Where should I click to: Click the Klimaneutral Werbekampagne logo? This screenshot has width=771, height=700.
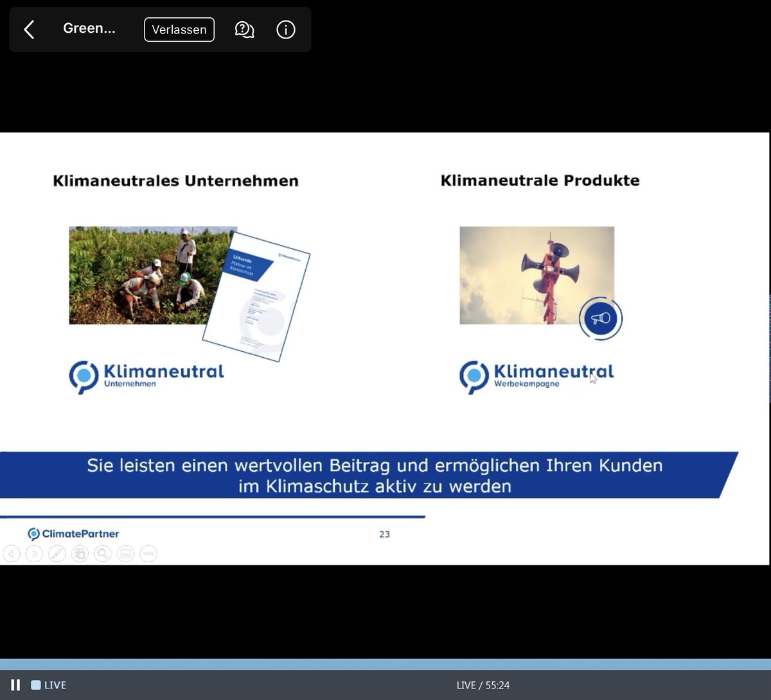536,376
